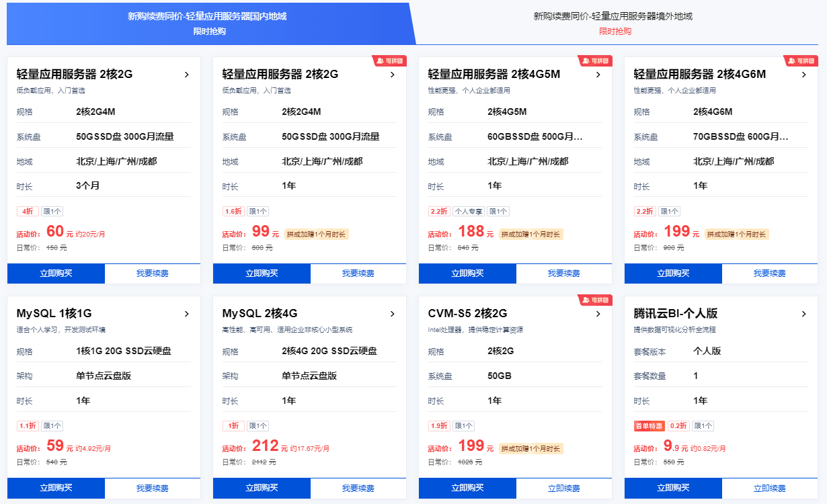The height and width of the screenshot is (504, 827).
Task: Open the 轻量应用服务器 2核4G6M title
Action: tap(700, 74)
